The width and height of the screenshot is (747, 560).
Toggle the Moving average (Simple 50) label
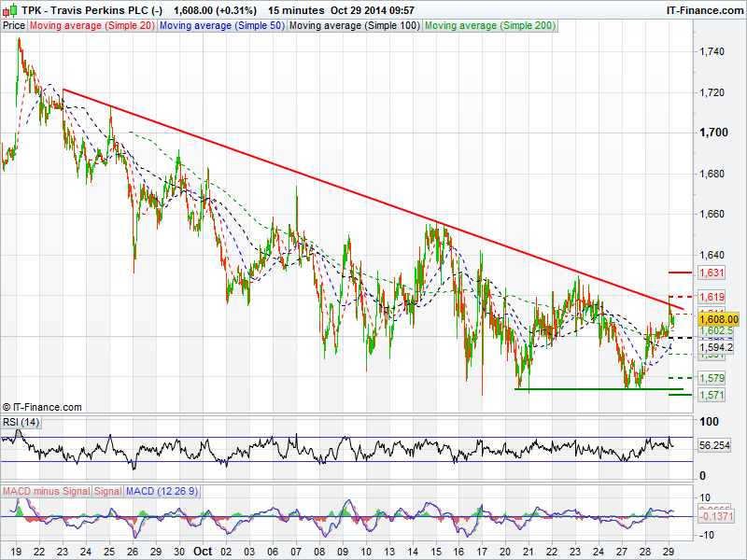(x=220, y=26)
